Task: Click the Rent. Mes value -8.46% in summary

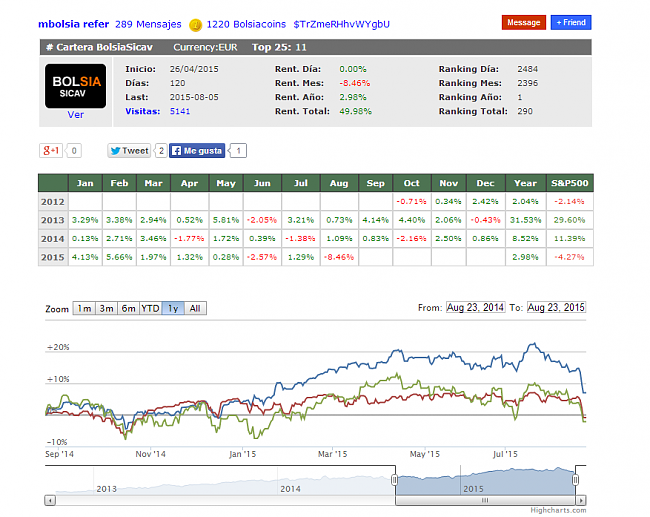Action: pyautogui.click(x=354, y=83)
